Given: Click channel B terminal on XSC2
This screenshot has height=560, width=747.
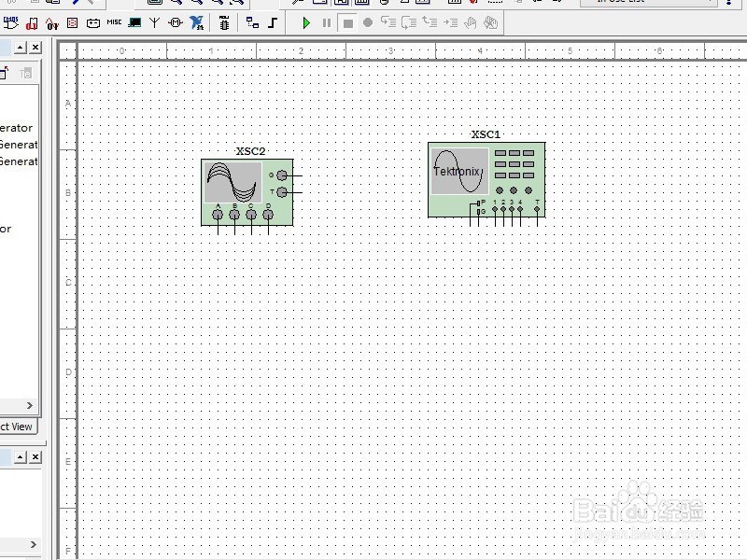Looking at the screenshot, I should [x=234, y=215].
